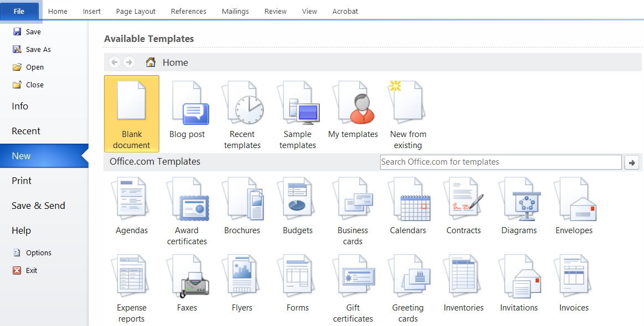The image size is (644, 326).
Task: Open the Blog post template
Action: point(186,108)
